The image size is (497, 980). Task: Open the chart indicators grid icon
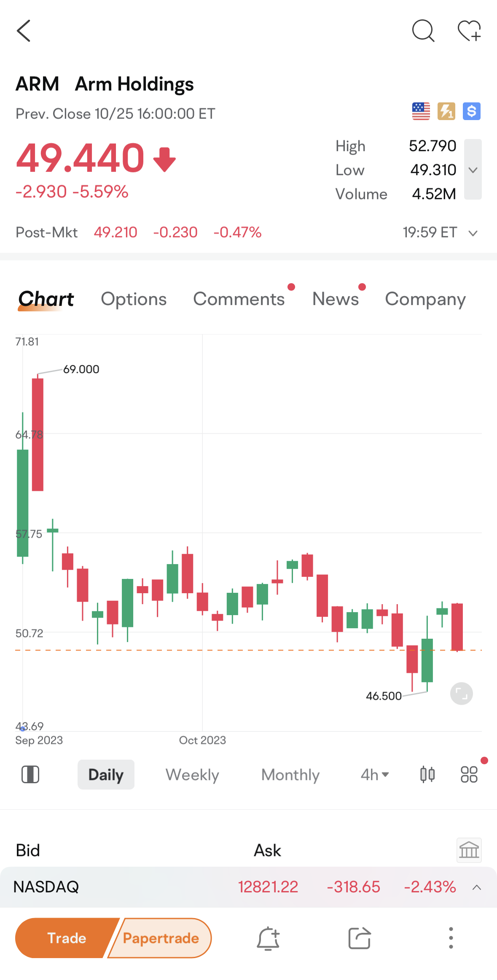pos(469,774)
